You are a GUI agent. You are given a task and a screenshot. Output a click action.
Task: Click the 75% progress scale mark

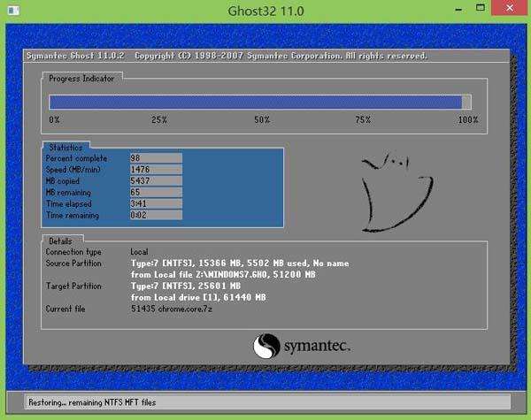363,119
